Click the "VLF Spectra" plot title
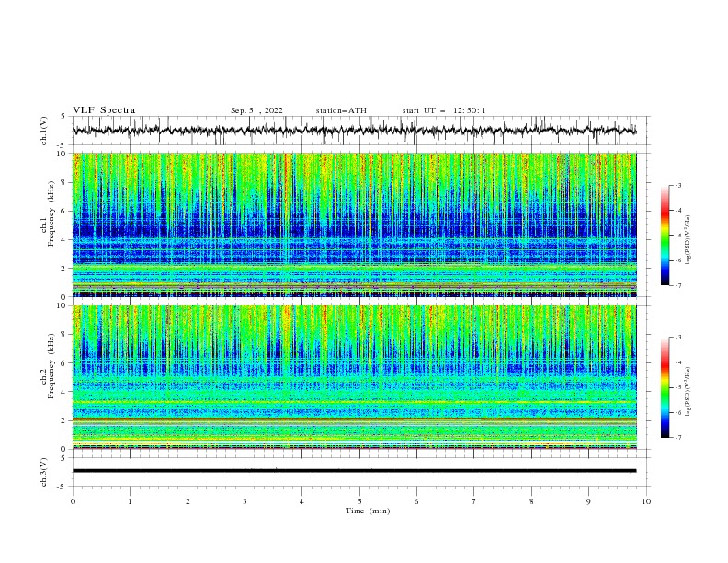728x563 pixels. [104, 110]
